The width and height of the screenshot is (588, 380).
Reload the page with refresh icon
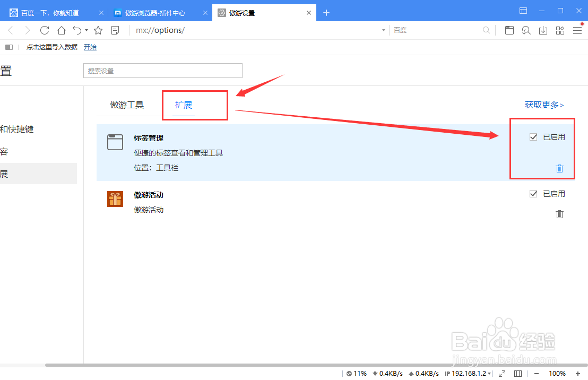tap(45, 30)
